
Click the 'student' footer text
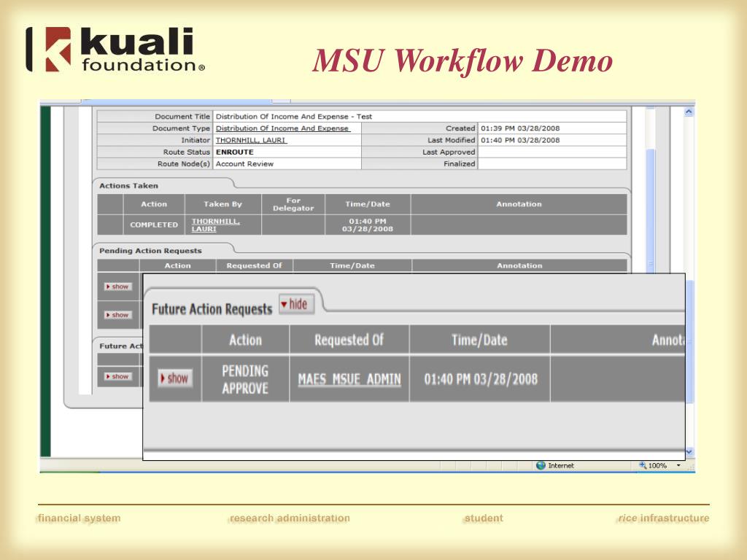coord(484,518)
